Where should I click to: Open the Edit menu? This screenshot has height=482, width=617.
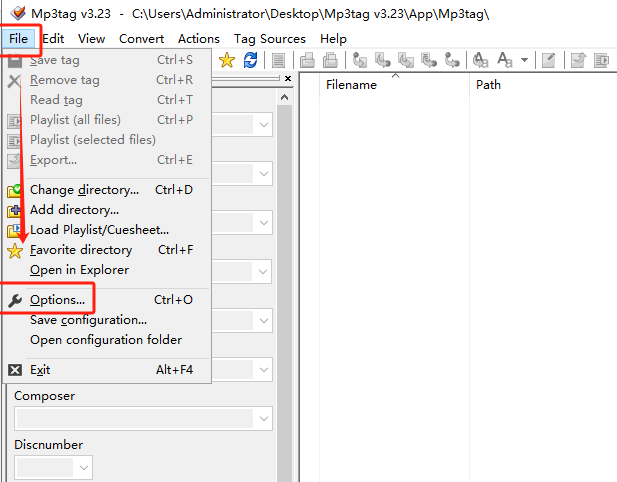click(53, 39)
